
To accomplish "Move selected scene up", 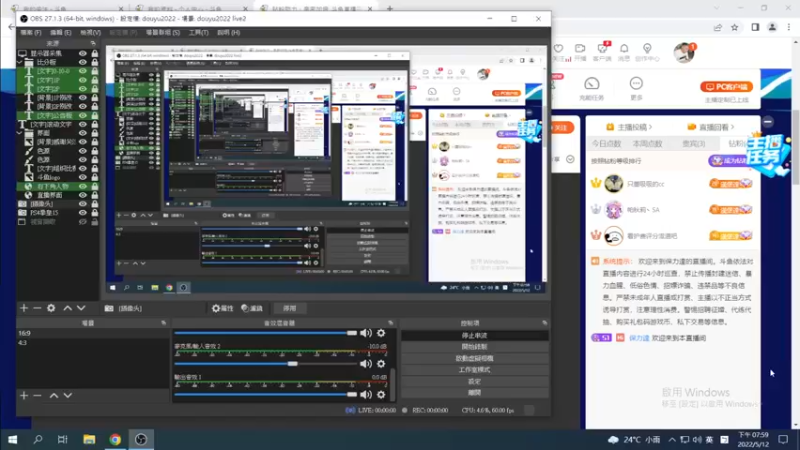I will (x=54, y=395).
